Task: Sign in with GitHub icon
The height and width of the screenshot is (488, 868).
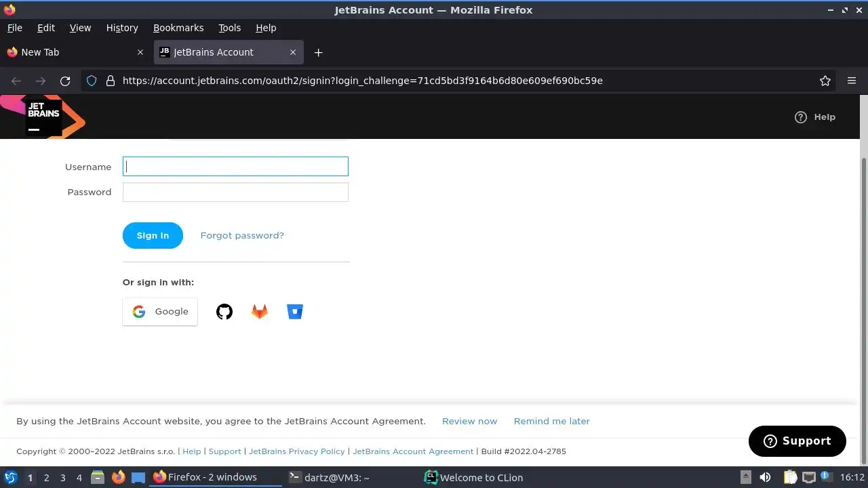Action: pyautogui.click(x=224, y=312)
